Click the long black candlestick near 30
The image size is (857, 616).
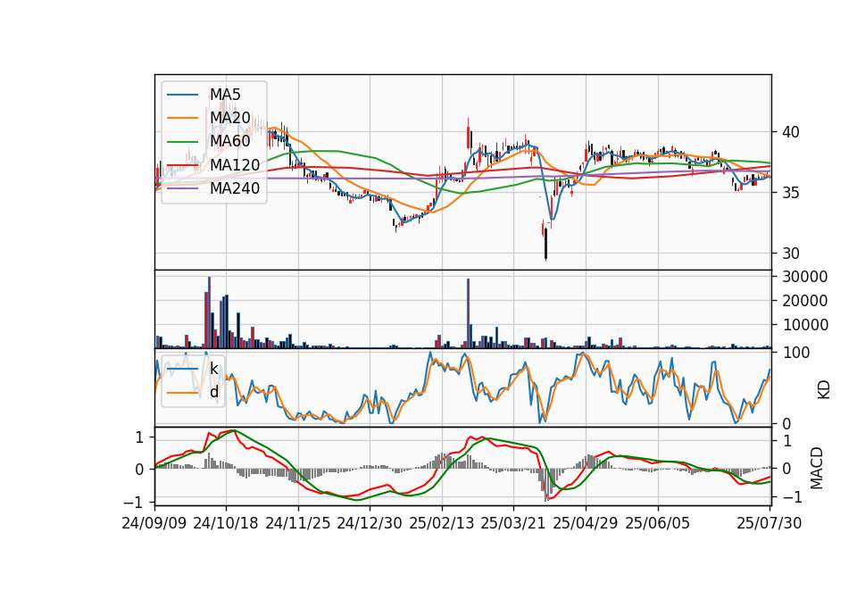point(545,244)
